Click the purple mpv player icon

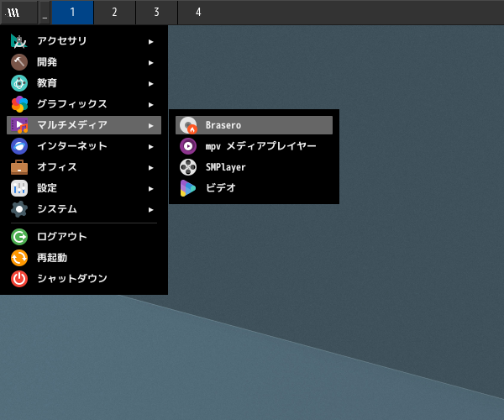188,146
